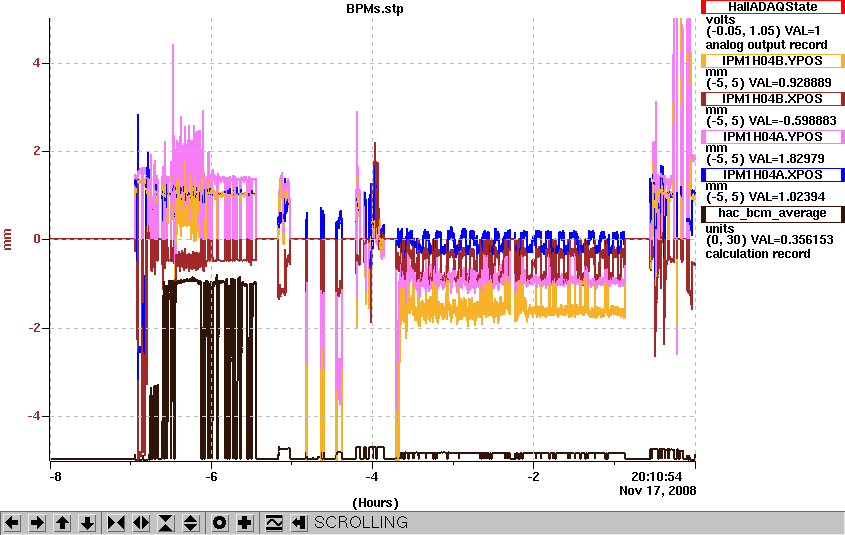Click the 'volts' unit text under HallADAQState
This screenshot has width=845, height=535.
pos(721,20)
